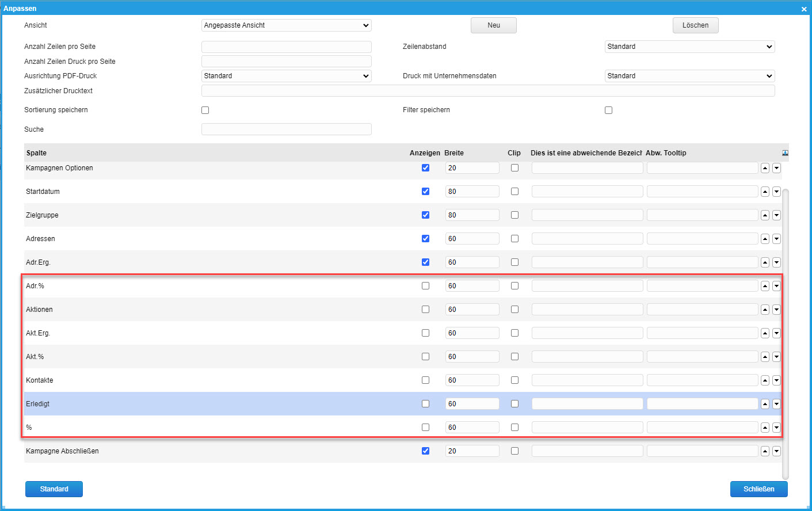Viewport: 812px width, 511px height.
Task: Check Anzeigen for the Aktionen column
Action: coord(425,310)
